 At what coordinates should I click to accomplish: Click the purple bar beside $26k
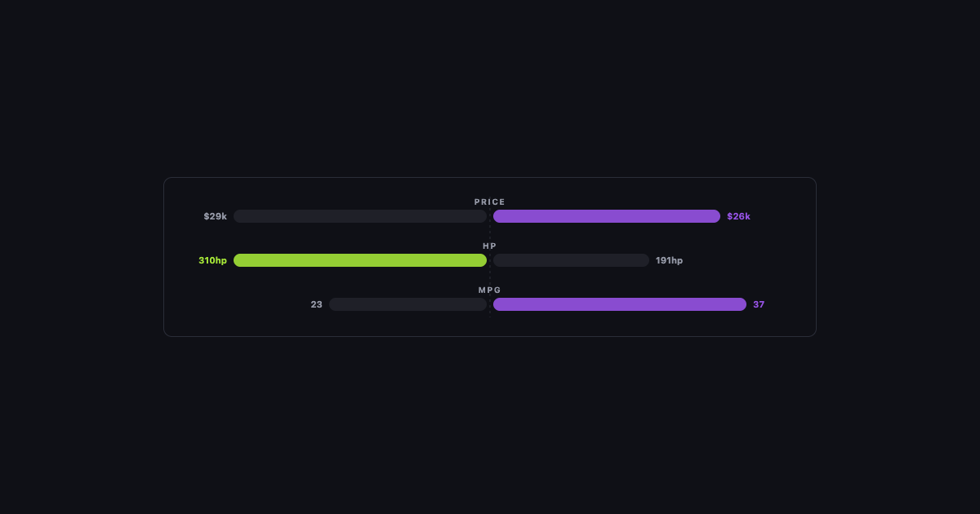[607, 216]
